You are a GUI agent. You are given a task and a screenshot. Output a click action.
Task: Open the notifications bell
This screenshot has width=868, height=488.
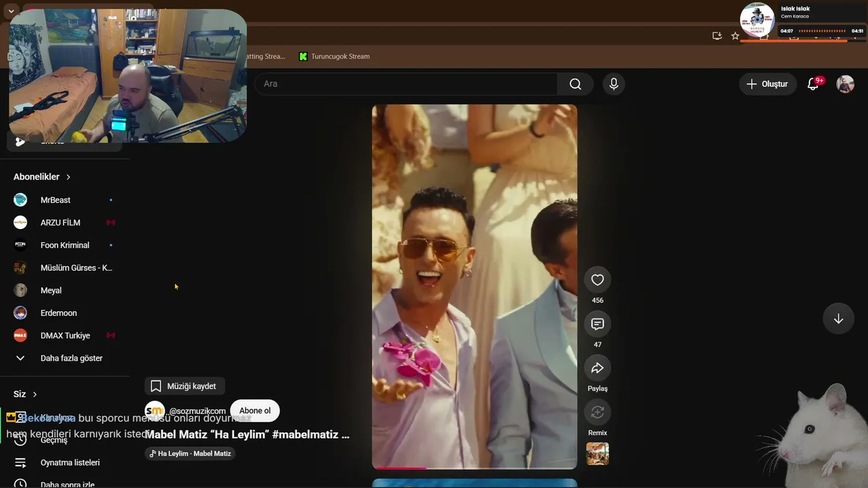[813, 84]
